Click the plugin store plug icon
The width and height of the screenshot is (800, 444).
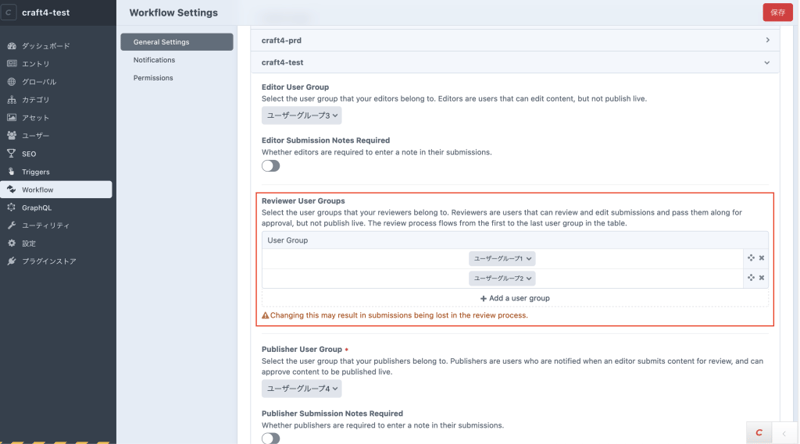click(x=12, y=262)
